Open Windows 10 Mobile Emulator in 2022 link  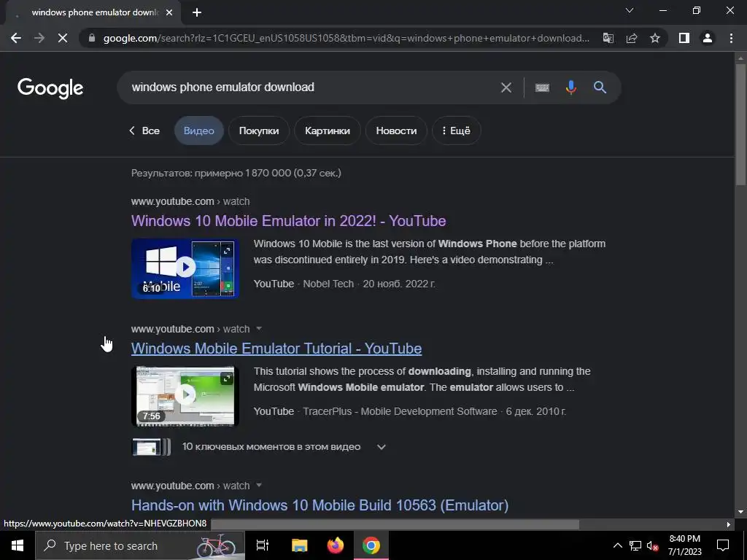coord(288,221)
